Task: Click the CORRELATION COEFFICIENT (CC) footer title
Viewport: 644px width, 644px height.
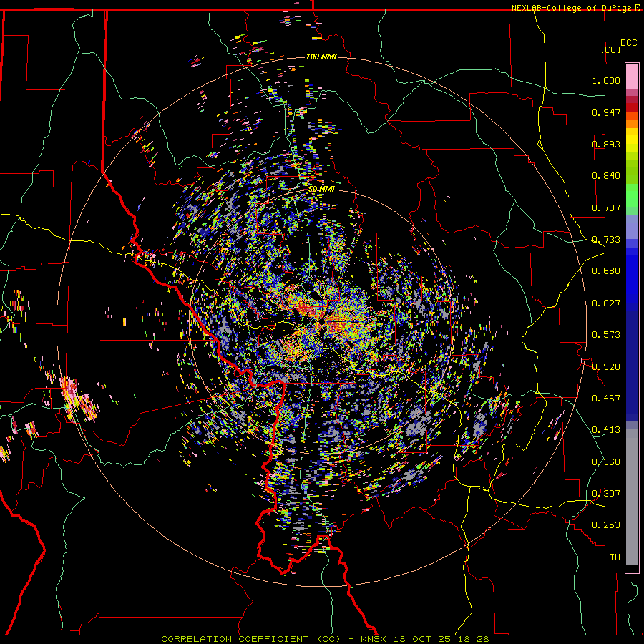Action: 251,639
